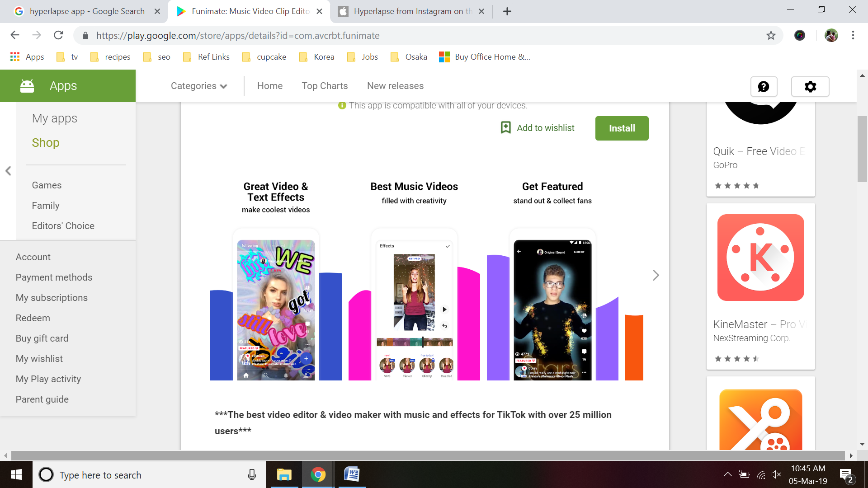The height and width of the screenshot is (488, 868).
Task: Open Payment methods
Action: pos(54,277)
